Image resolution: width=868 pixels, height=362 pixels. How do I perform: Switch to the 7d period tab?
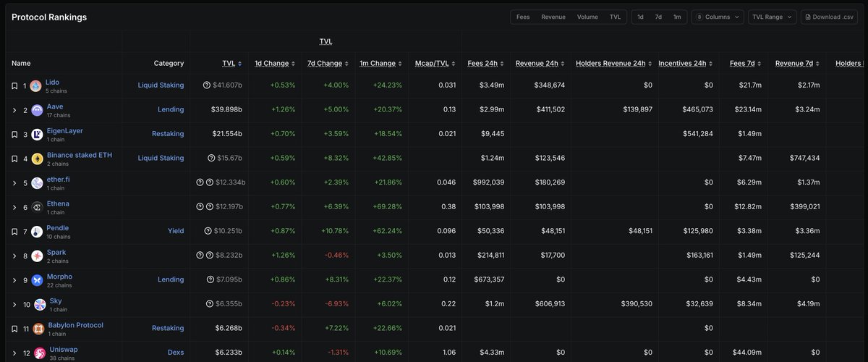tap(658, 17)
